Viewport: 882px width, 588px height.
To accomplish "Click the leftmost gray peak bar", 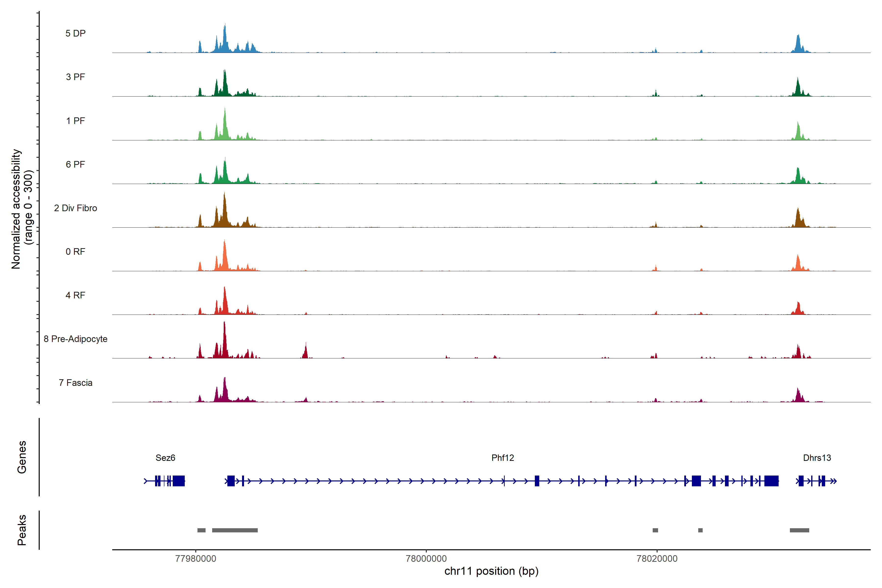I will tap(201, 530).
